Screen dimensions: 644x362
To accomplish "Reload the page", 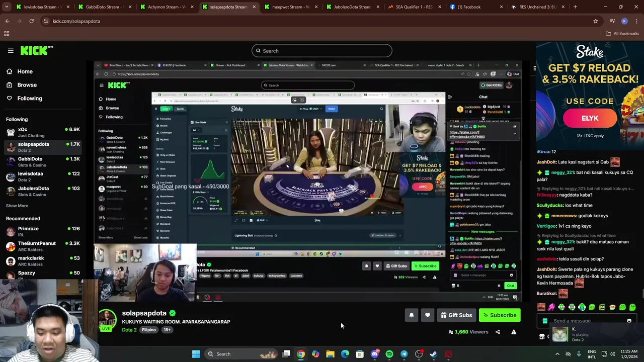I will (x=31, y=21).
